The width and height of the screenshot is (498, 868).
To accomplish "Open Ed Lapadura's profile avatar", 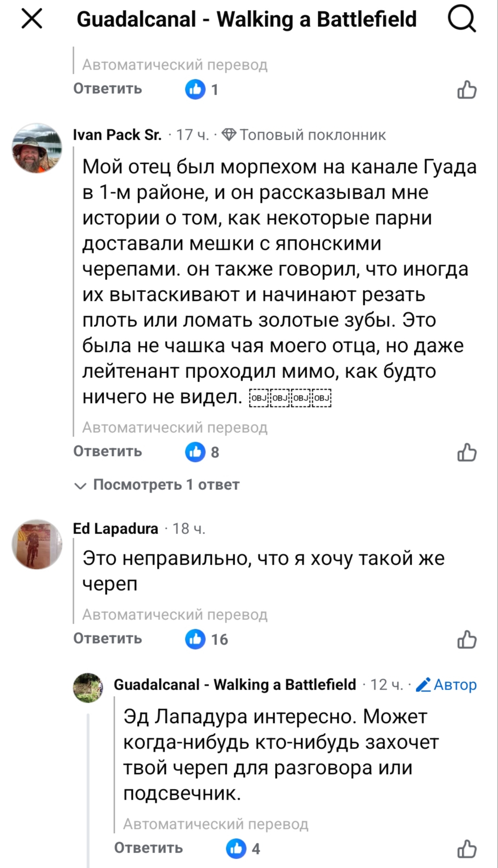I will click(x=37, y=544).
